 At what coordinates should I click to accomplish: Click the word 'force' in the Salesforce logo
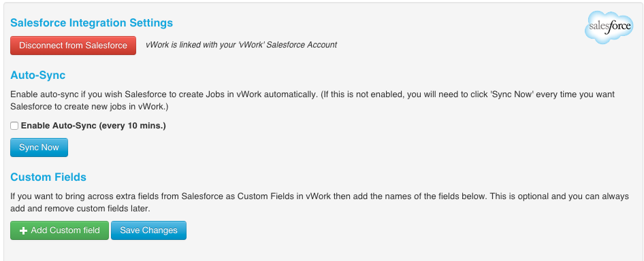coord(620,27)
